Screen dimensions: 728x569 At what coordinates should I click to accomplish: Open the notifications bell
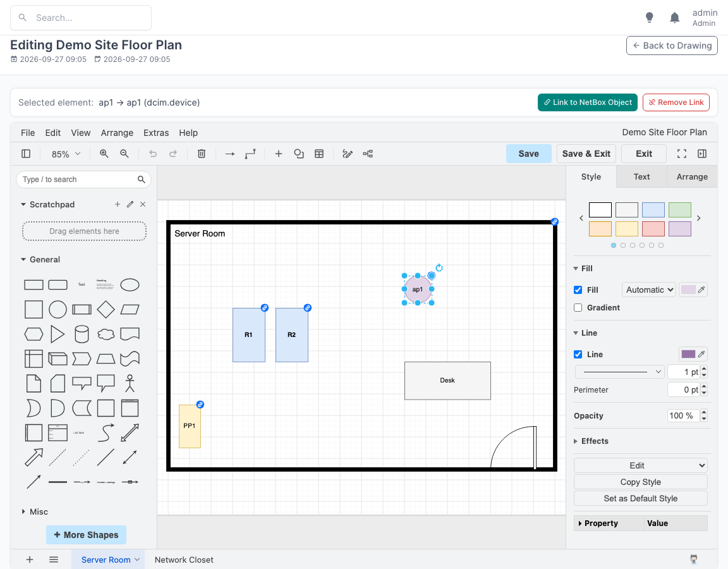[675, 18]
